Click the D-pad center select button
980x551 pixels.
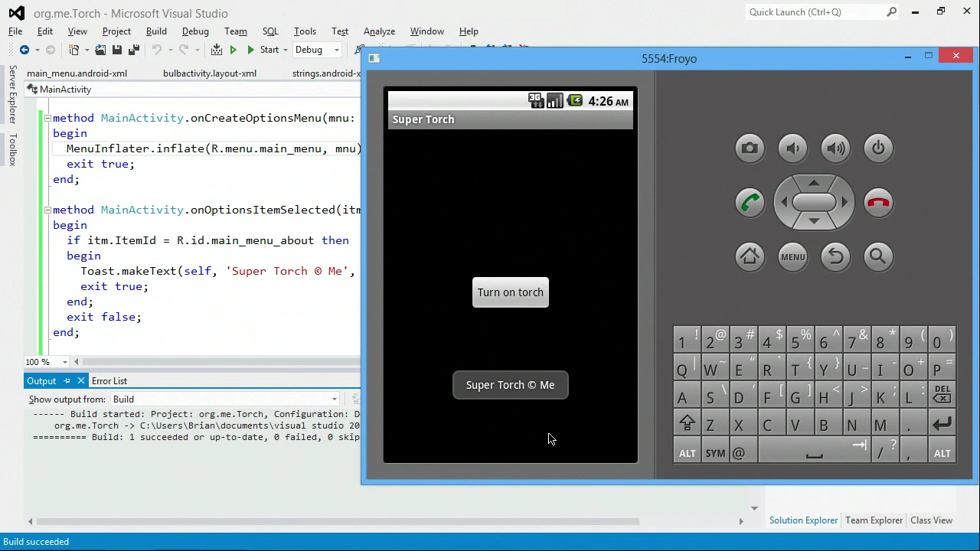[x=814, y=202]
